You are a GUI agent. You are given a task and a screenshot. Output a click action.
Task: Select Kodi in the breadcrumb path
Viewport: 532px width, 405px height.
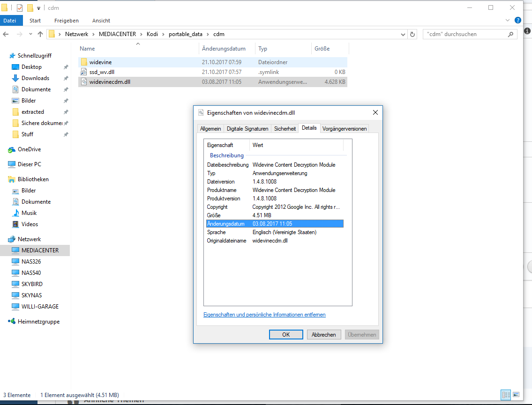tap(152, 34)
